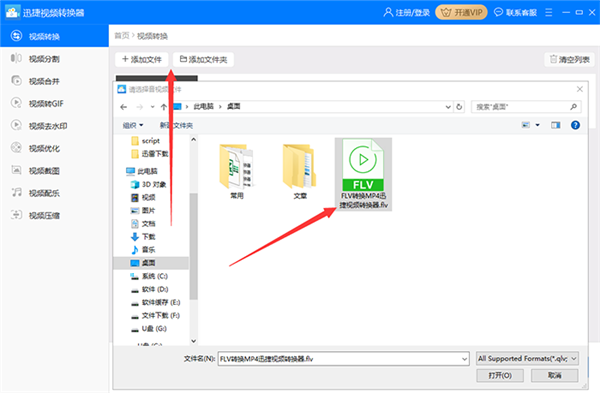
Task: Click 打开(O) button
Action: (500, 375)
